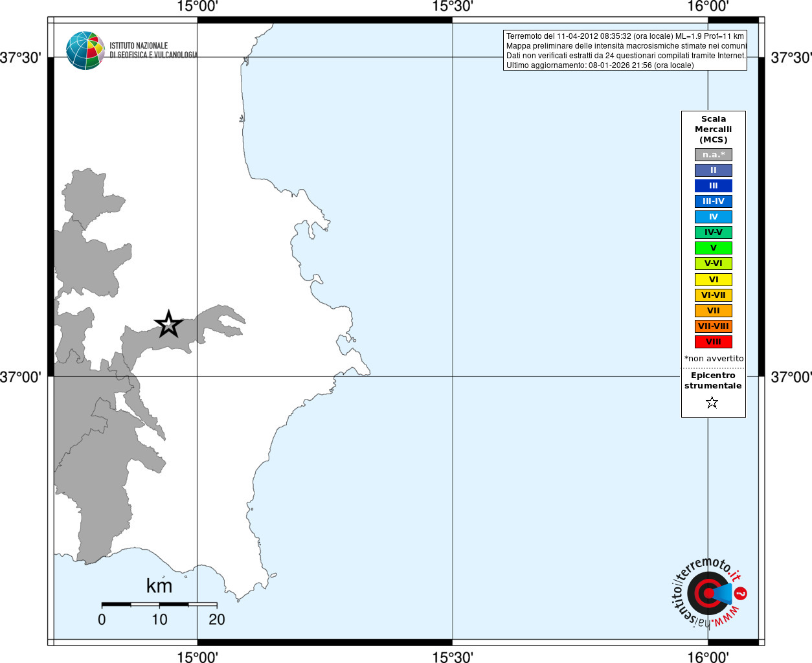Select the IV-V legend swatch
Screen dimensions: 812x663
coord(714,232)
